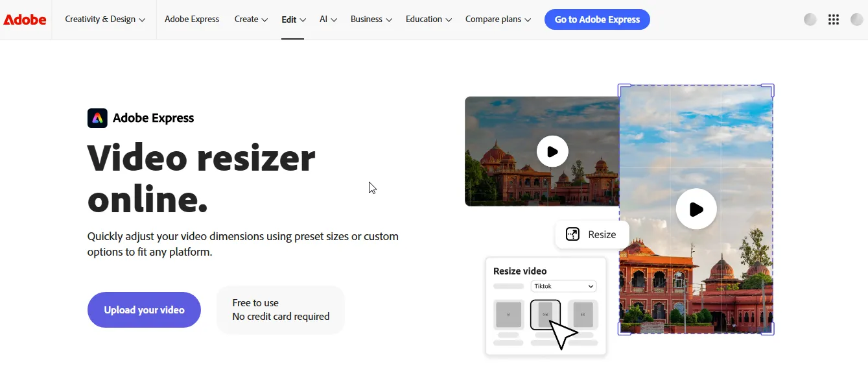The image size is (868, 390).
Task: Click No credit card required text
Action: (281, 317)
